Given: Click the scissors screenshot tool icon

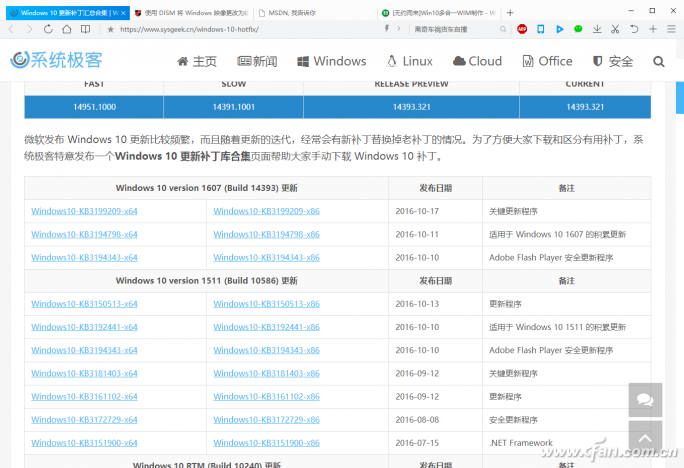Looking at the screenshot, I should click(x=615, y=29).
